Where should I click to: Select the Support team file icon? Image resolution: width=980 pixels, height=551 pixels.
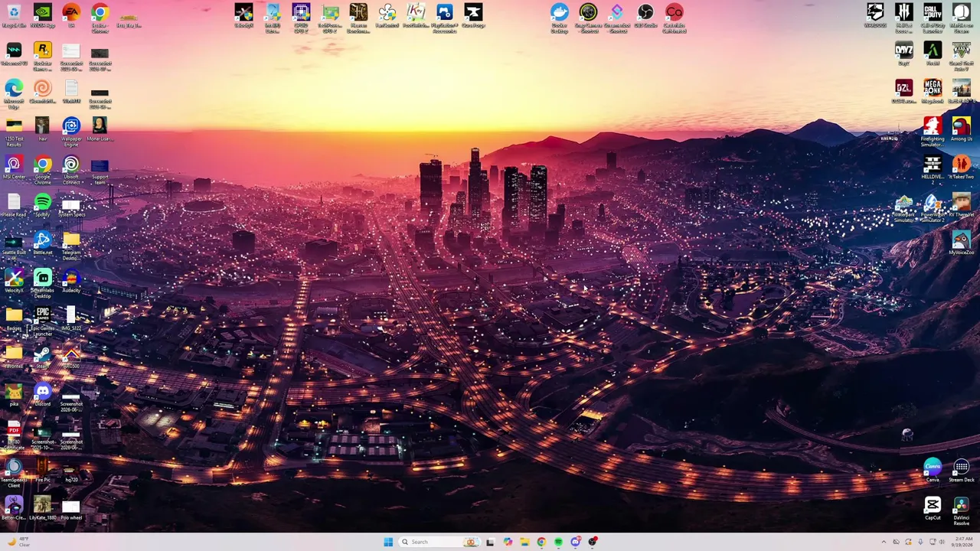pos(100,171)
